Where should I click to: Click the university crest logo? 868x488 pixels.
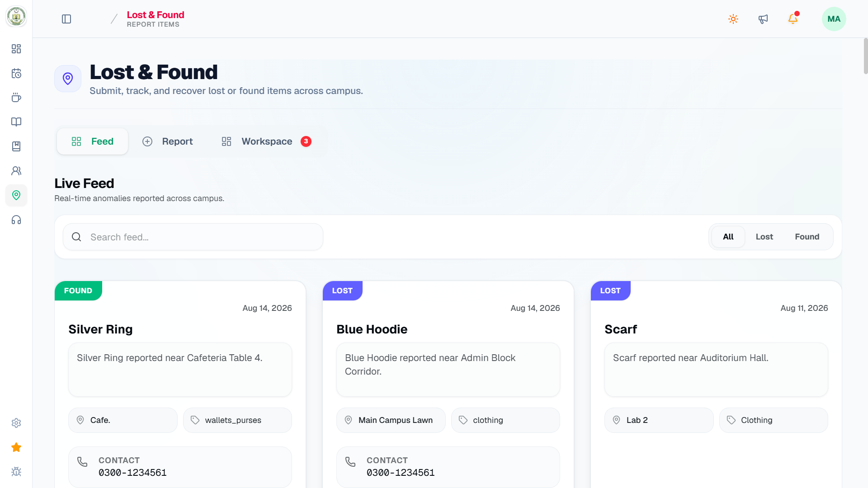(16, 17)
